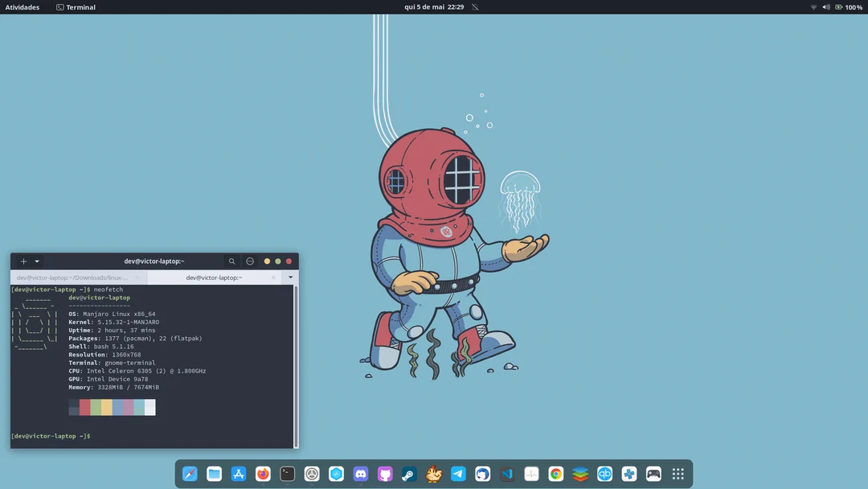The width and height of the screenshot is (868, 489).
Task: Click the new tab plus button
Action: point(23,261)
